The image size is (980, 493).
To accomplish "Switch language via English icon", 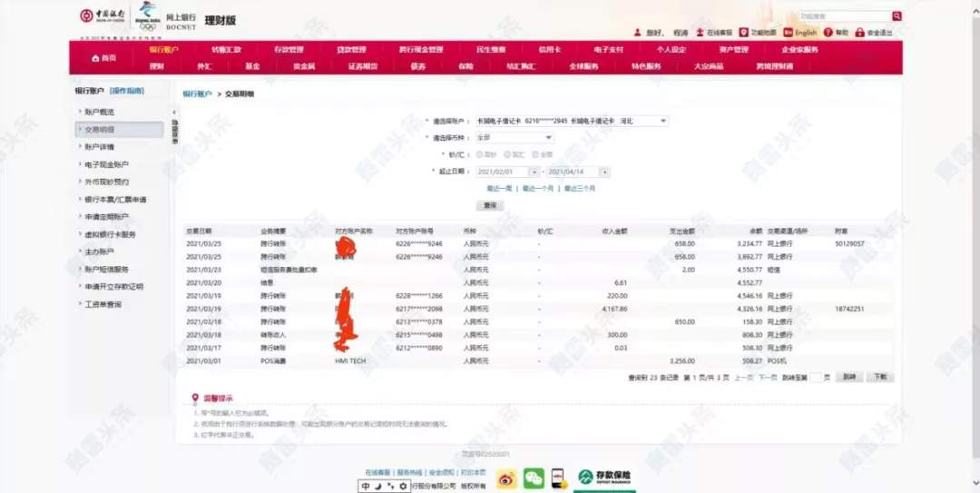I will click(x=789, y=33).
